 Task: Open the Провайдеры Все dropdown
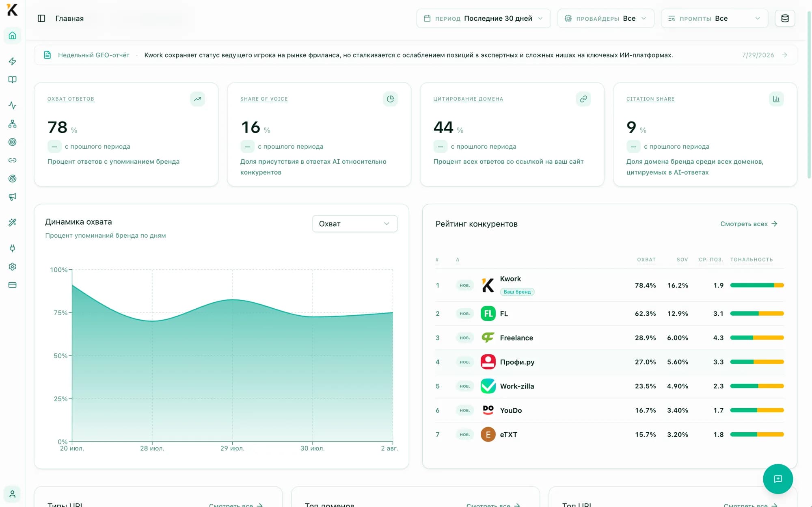pos(606,18)
